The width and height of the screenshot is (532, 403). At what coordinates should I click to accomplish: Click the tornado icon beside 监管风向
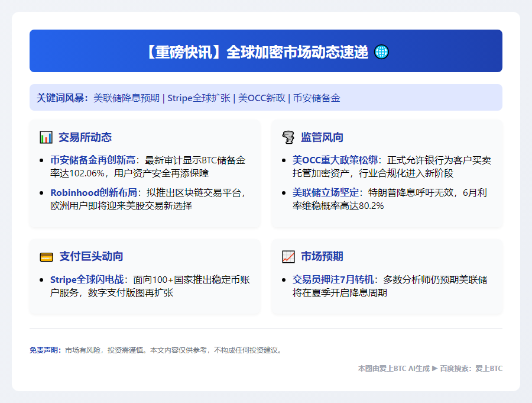(x=288, y=137)
